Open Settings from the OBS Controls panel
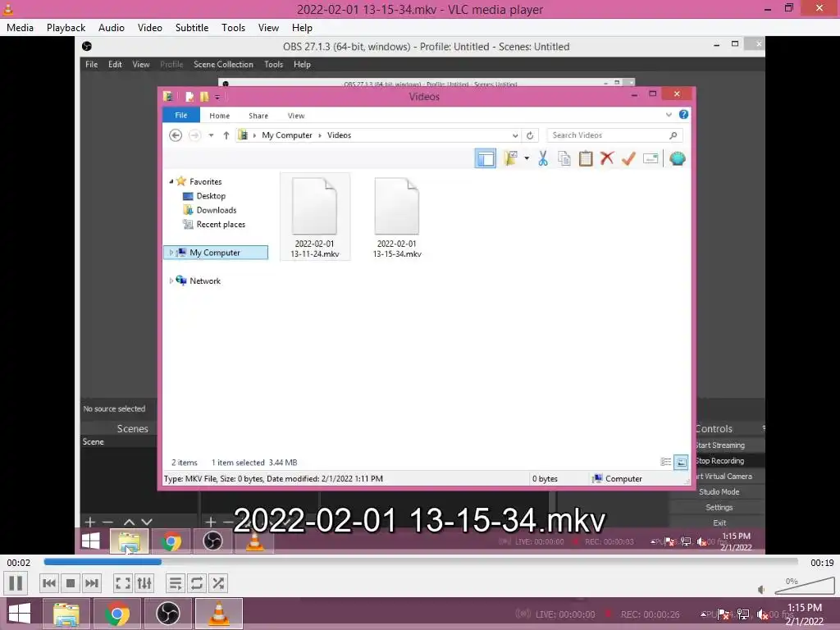 (719, 507)
